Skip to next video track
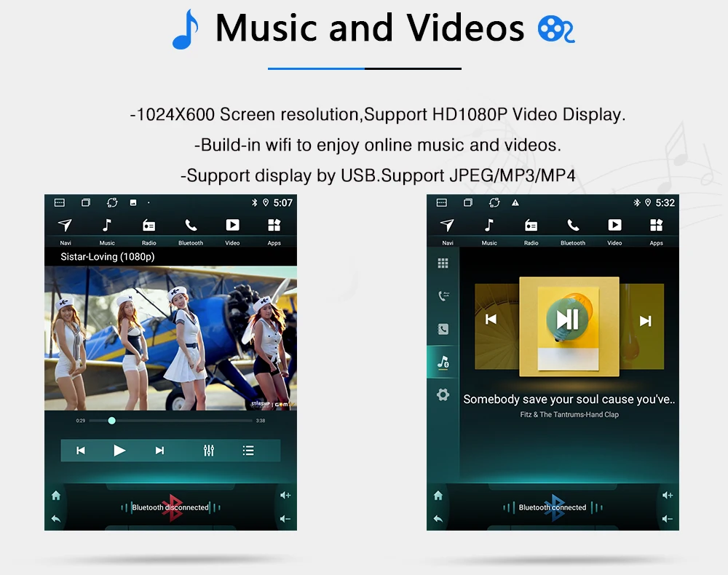Image resolution: width=728 pixels, height=575 pixels. (159, 450)
